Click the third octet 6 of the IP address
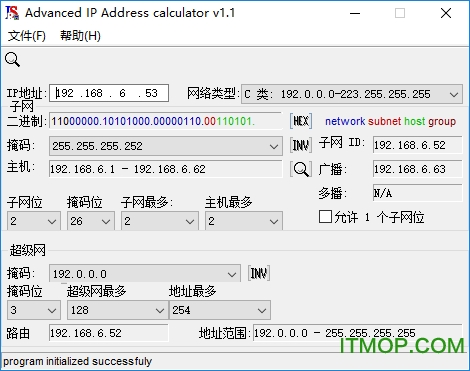Viewport: 470px width, 371px height. click(122, 93)
